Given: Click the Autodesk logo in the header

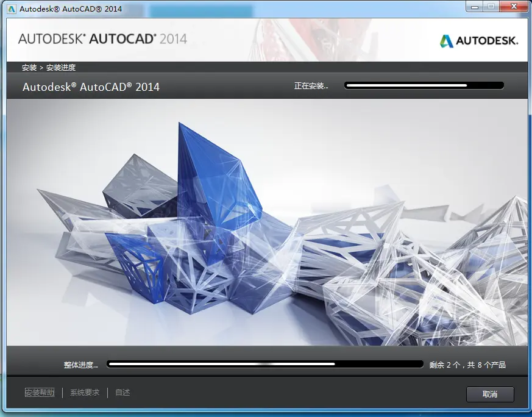Looking at the screenshot, I should point(479,41).
